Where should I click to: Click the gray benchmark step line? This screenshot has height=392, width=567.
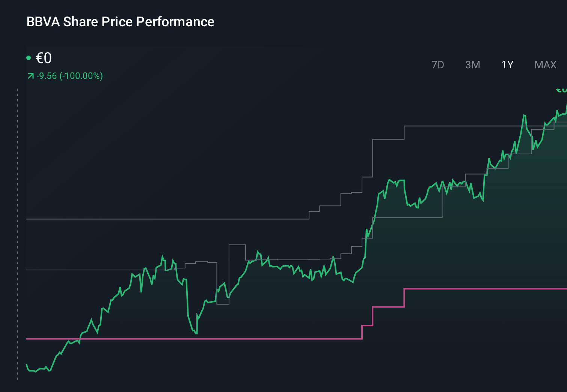click(x=150, y=219)
